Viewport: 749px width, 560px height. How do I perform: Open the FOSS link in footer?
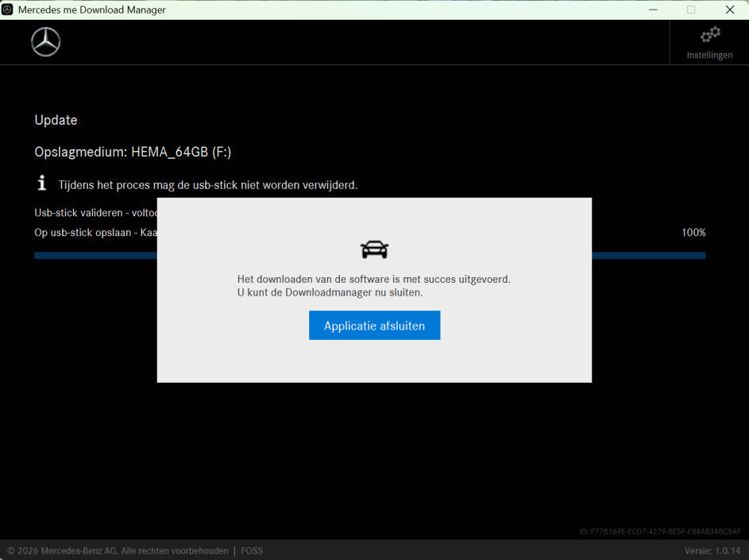point(252,550)
